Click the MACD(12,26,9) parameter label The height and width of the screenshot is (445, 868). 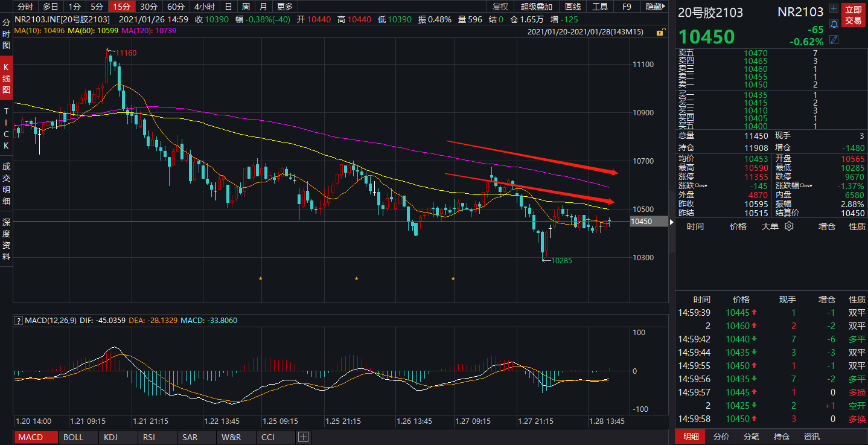(x=50, y=320)
